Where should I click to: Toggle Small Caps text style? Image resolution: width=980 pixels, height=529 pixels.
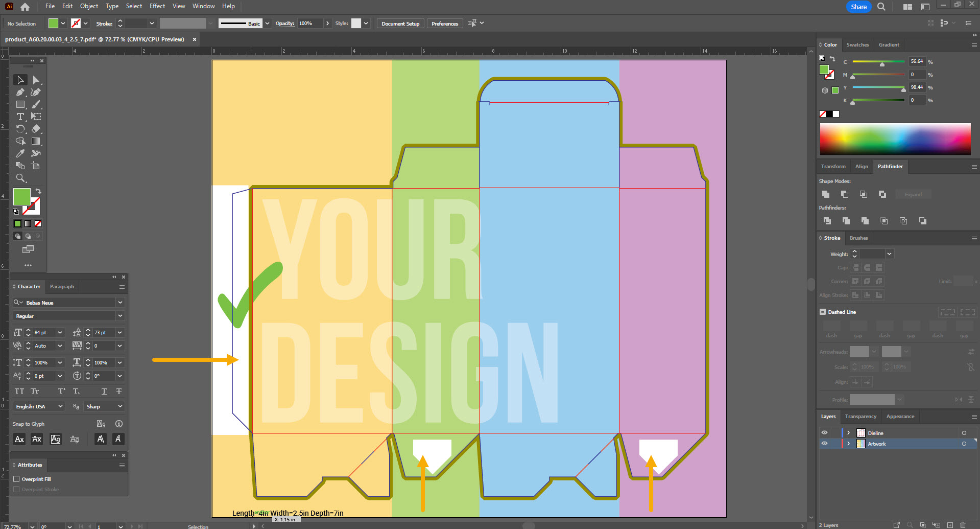(35, 392)
